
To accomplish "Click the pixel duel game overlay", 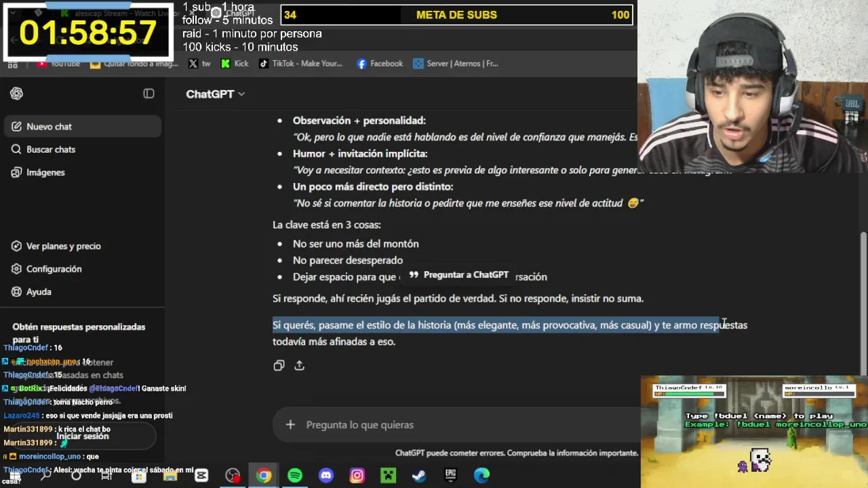I will [754, 431].
